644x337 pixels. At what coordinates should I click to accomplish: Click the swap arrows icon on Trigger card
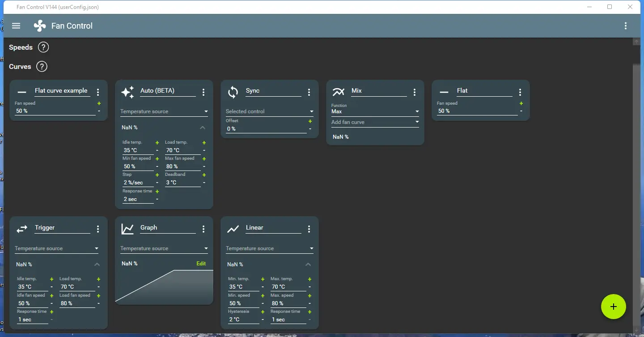click(x=22, y=229)
